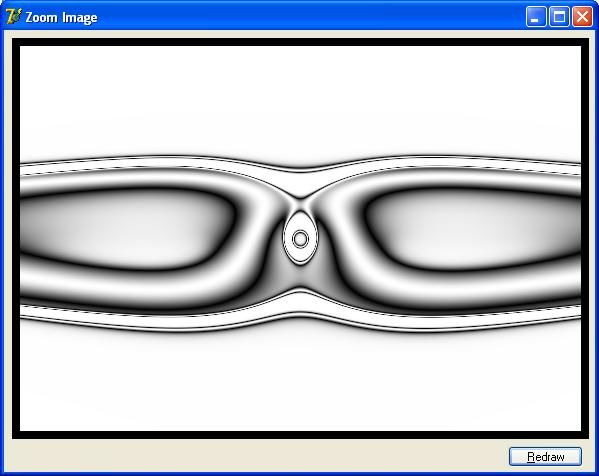Viewport: 599px width, 476px height.
Task: Maximize the Zoom Image window
Action: tap(559, 17)
